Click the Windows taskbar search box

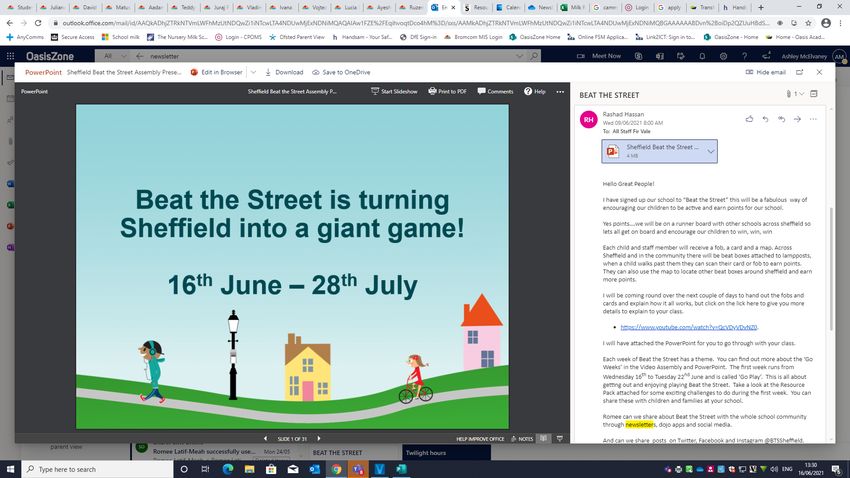coord(98,469)
